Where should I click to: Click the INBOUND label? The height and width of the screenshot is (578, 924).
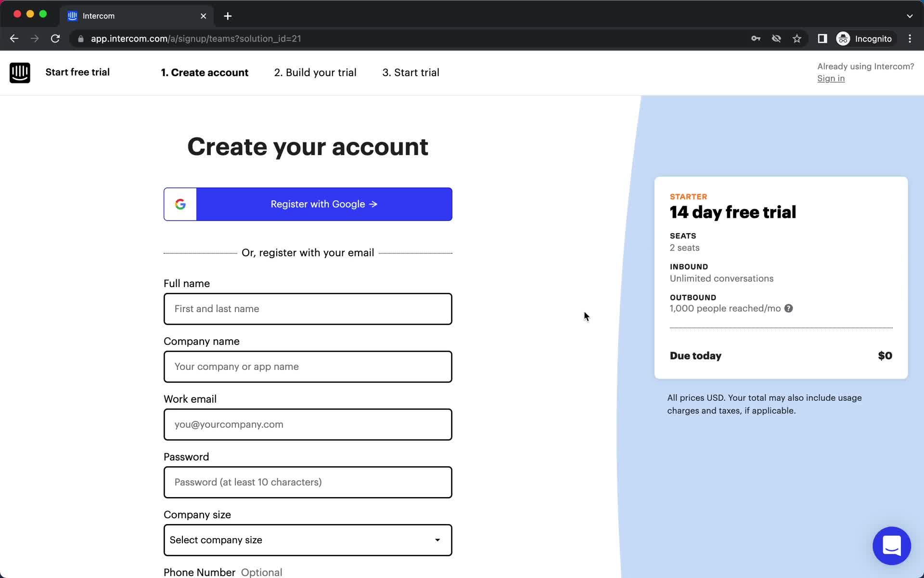click(x=689, y=267)
